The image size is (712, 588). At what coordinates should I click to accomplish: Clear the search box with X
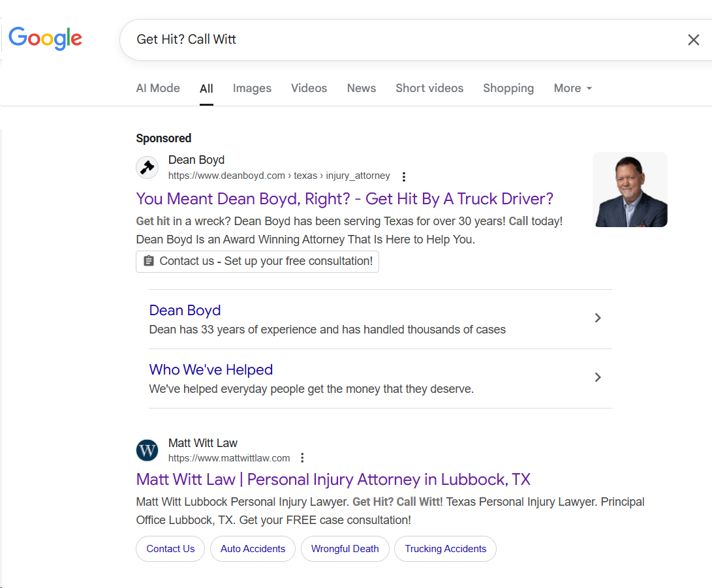(x=693, y=40)
